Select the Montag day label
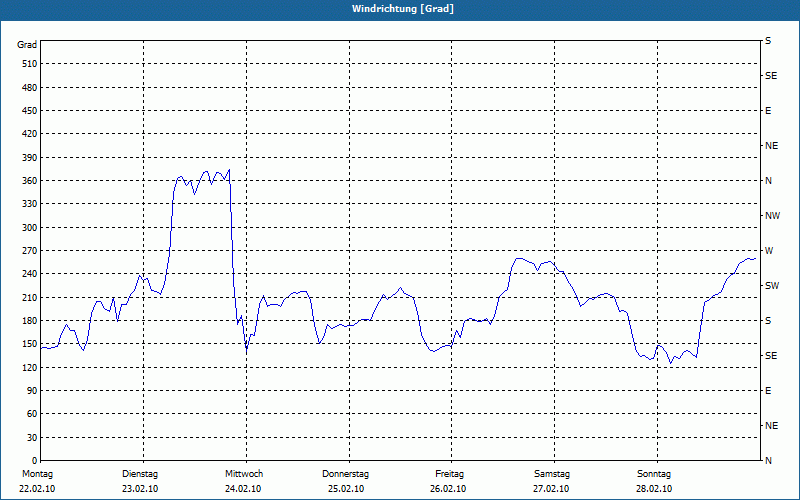Viewport: 800px width, 500px height. [37, 474]
